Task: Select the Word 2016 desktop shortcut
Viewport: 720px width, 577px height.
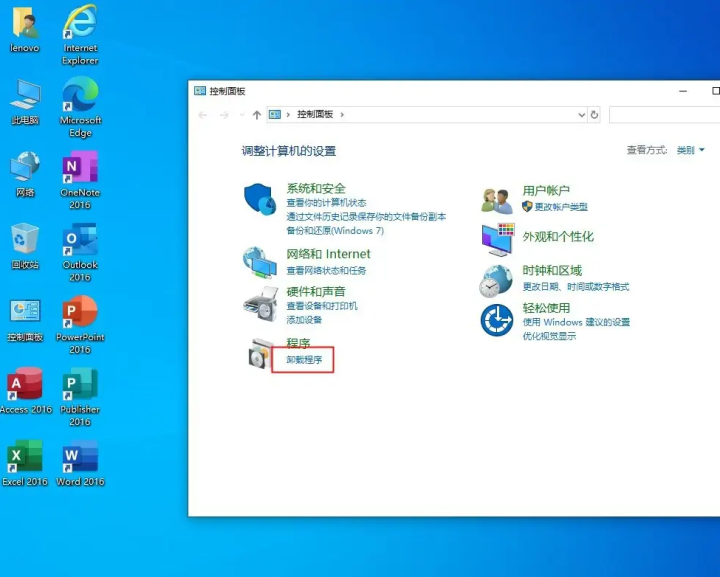Action: tap(80, 460)
